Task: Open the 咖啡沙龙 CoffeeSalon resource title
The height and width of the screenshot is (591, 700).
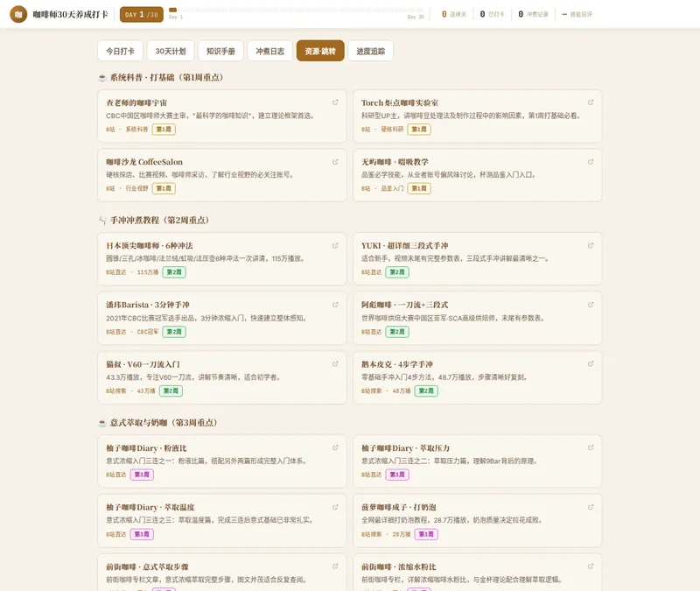Action: click(x=144, y=162)
